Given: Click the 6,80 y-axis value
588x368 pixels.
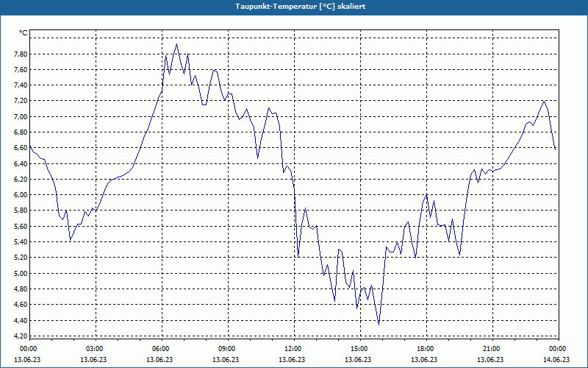Looking at the screenshot, I should [21, 132].
